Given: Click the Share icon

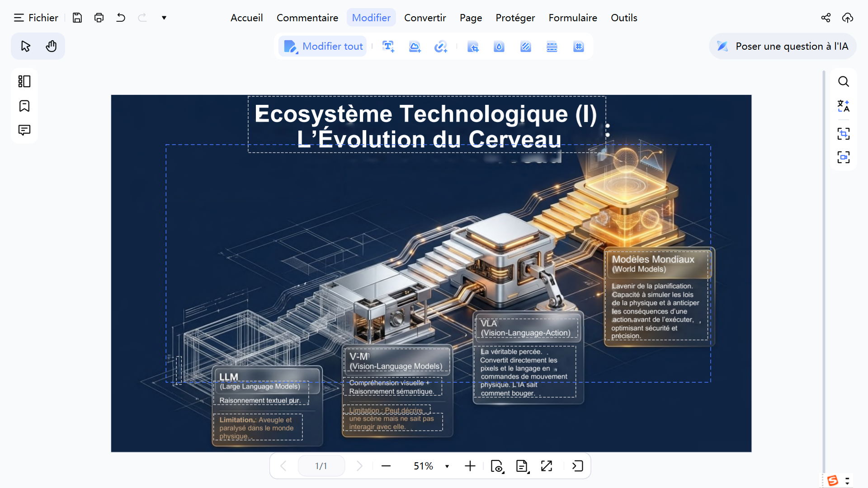Looking at the screenshot, I should click(x=826, y=18).
